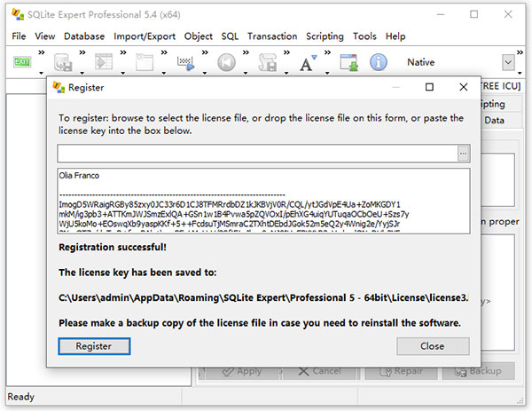The image size is (532, 411).
Task: Click the font settings 'A' toolbar icon
Action: (308, 62)
